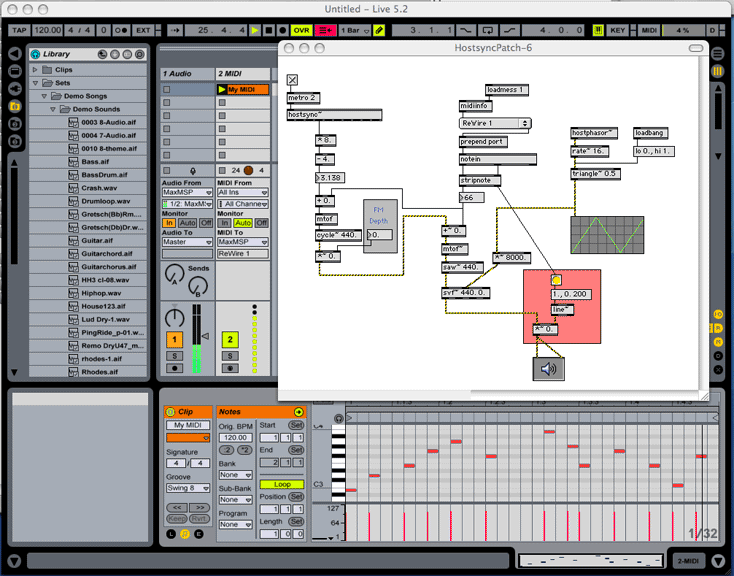The image size is (734, 576).
Task: Click the 2 MIDI track header
Action: pos(243,74)
